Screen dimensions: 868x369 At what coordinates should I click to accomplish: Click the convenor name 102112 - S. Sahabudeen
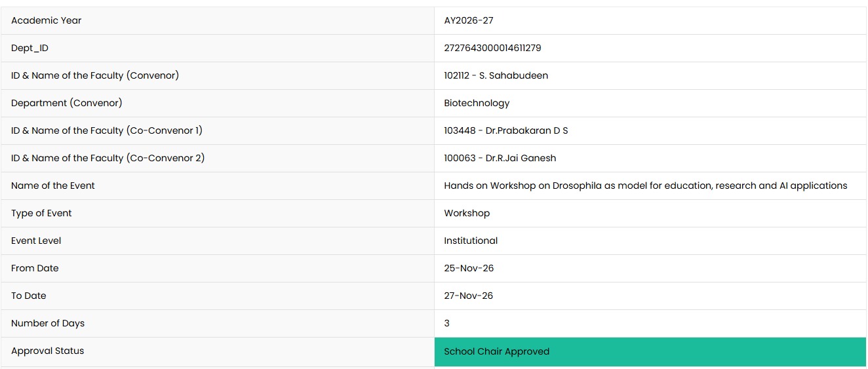(496, 75)
